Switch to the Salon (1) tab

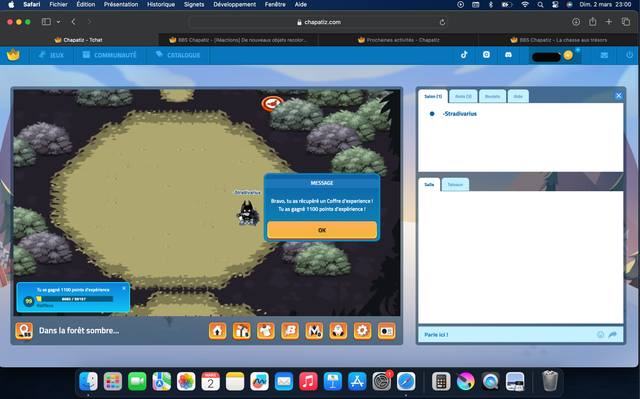coord(433,96)
